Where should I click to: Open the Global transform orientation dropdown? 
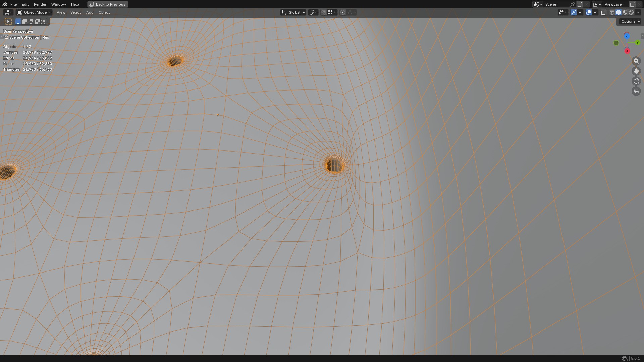[293, 12]
